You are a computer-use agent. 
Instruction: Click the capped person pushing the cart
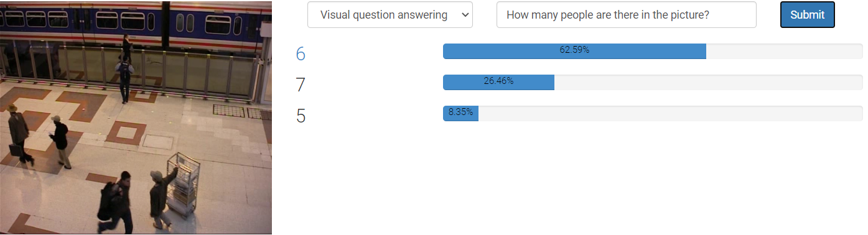tap(161, 198)
